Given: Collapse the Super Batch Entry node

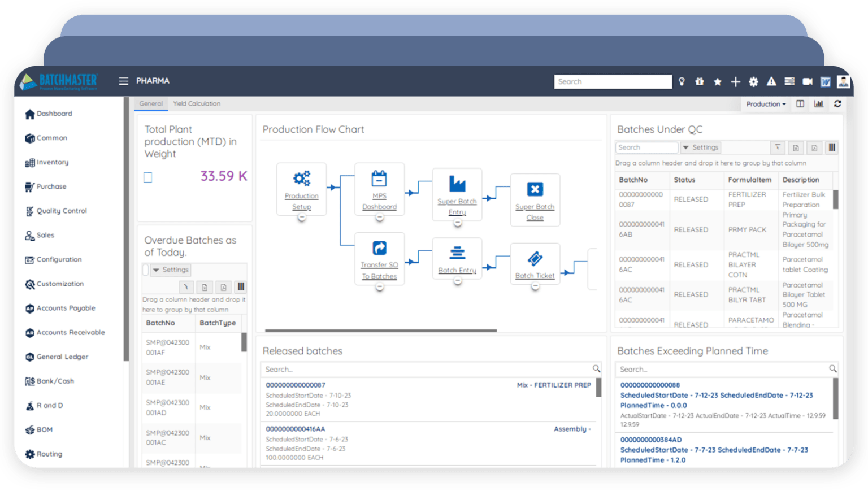Looking at the screenshot, I should coord(457,223).
